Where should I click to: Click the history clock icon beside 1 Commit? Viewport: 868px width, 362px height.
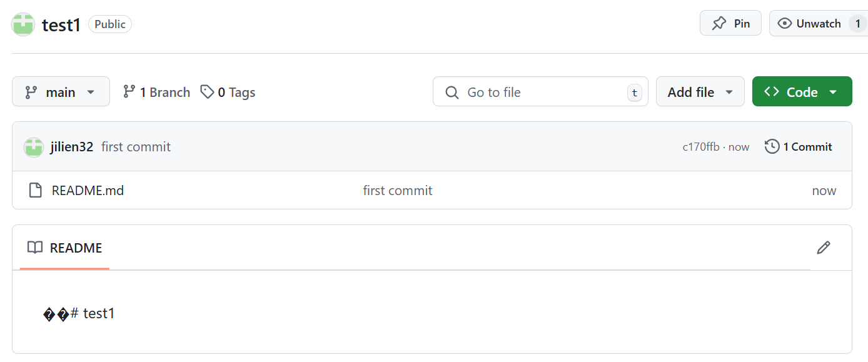772,147
